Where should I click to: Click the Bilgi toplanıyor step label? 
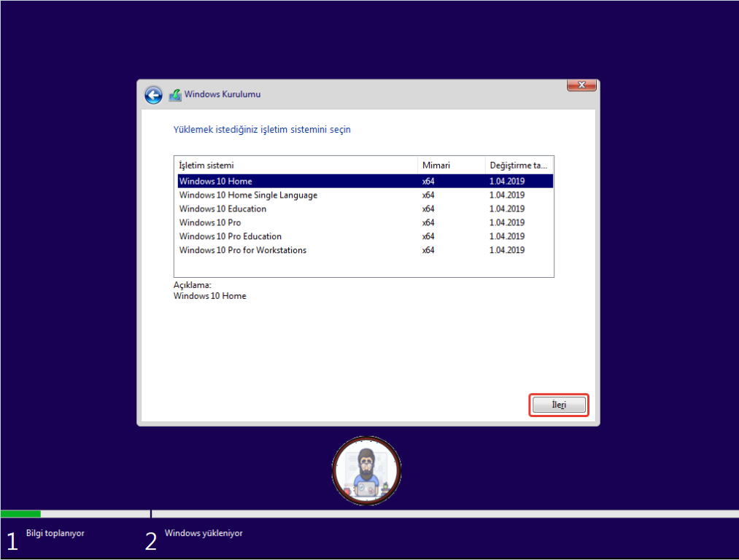coord(55,533)
